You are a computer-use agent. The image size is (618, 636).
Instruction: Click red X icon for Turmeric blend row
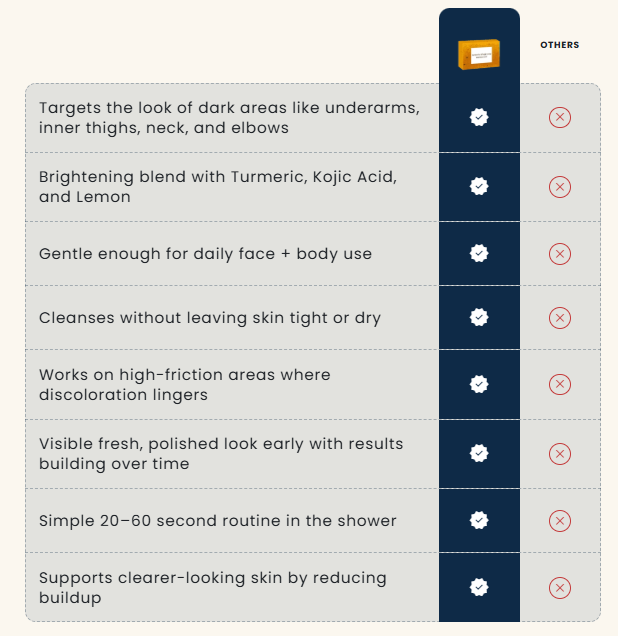[560, 187]
